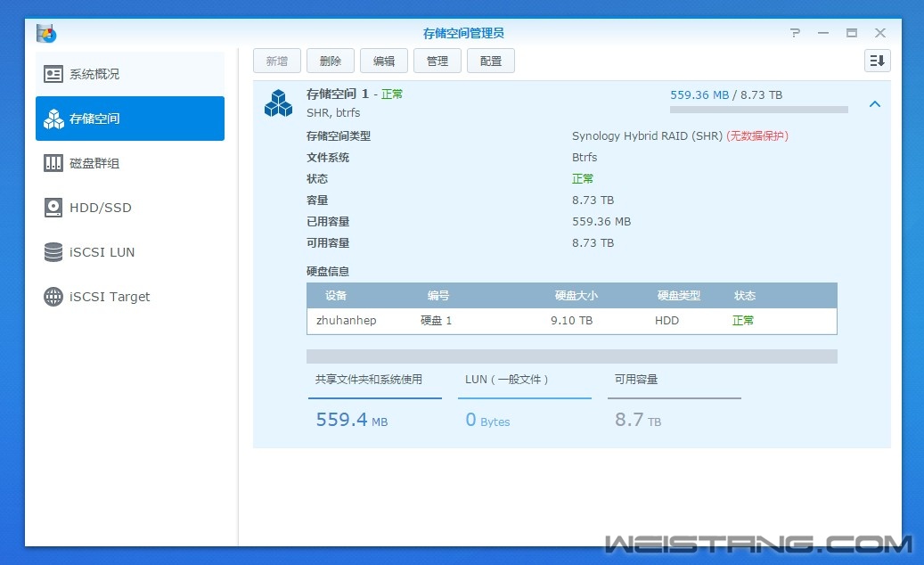Click the help question mark icon
Viewport: 924px width, 565px height.
point(795,33)
